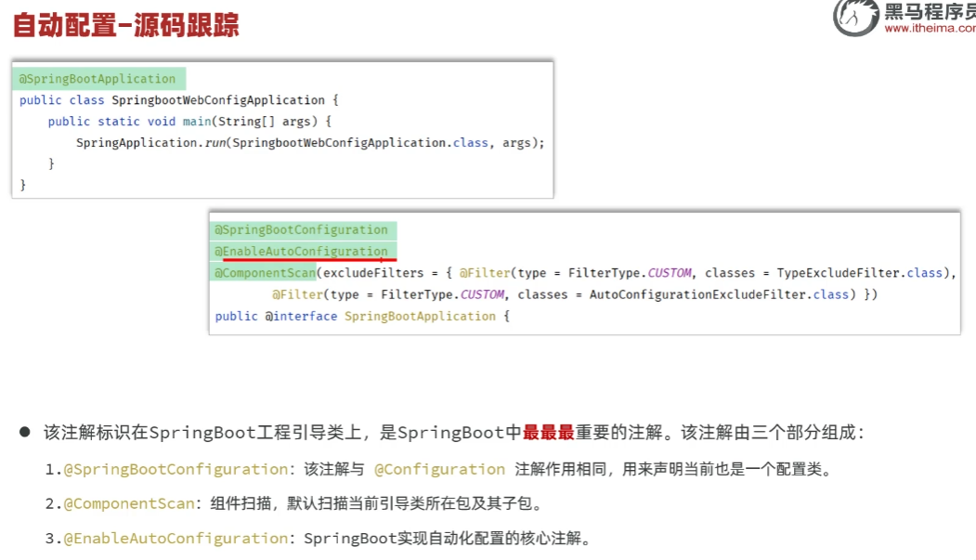Select the highlighted @SpringBootApplication annotation
Screen dimensions: 976x560
(98, 79)
